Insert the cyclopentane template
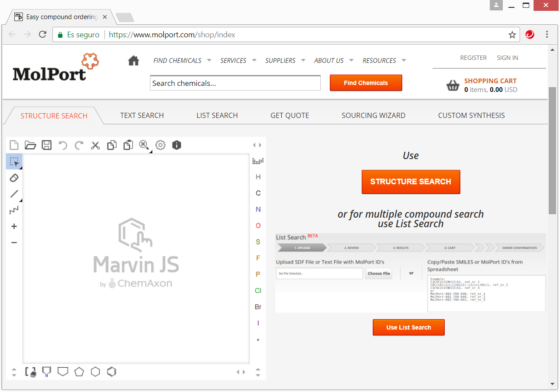 [79, 372]
